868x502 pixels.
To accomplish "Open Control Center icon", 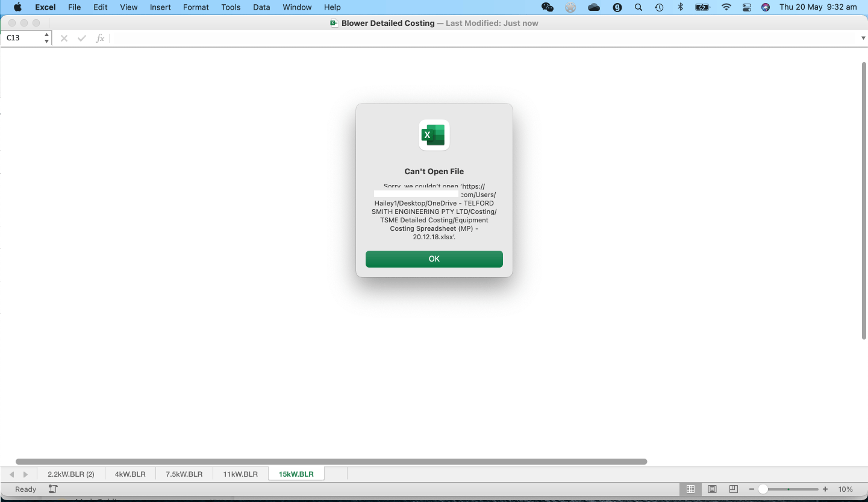I will 747,7.
